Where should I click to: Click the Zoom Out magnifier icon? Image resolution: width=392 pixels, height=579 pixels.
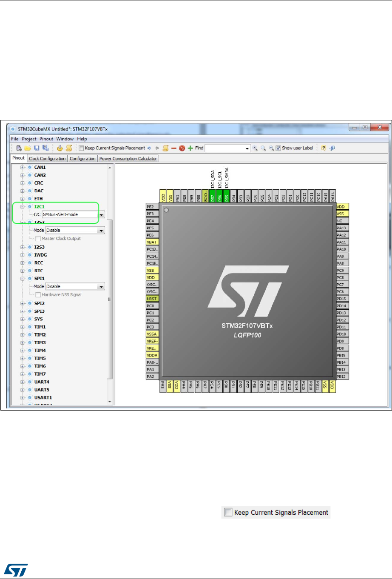coord(271,148)
